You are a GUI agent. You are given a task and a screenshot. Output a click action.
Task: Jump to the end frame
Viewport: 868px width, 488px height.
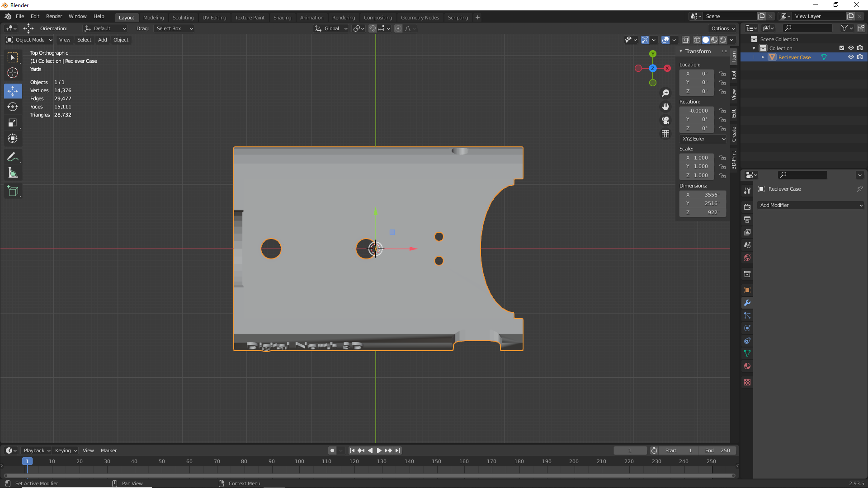397,450
